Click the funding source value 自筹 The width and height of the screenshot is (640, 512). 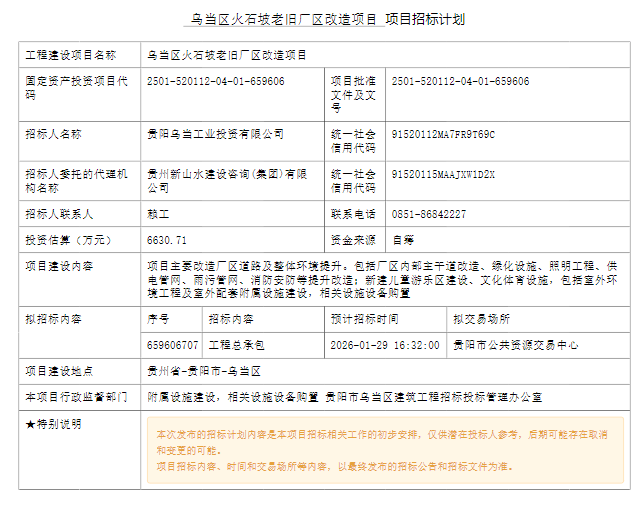tap(402, 240)
